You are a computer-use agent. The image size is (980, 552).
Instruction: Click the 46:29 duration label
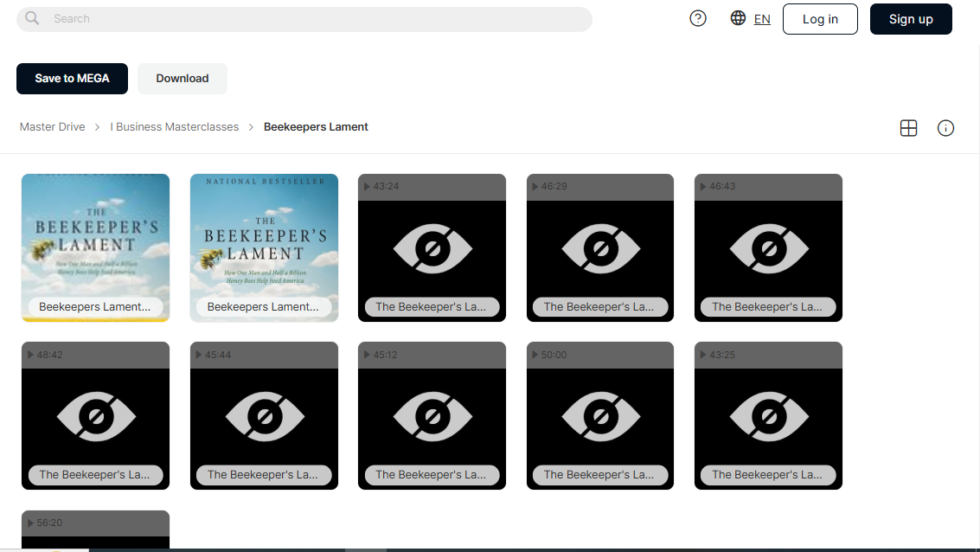point(554,186)
